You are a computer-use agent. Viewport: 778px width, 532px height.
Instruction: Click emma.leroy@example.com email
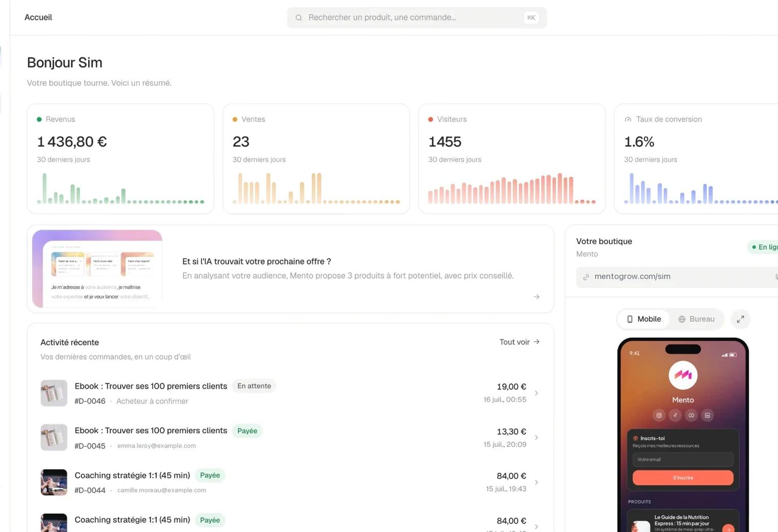coord(156,446)
